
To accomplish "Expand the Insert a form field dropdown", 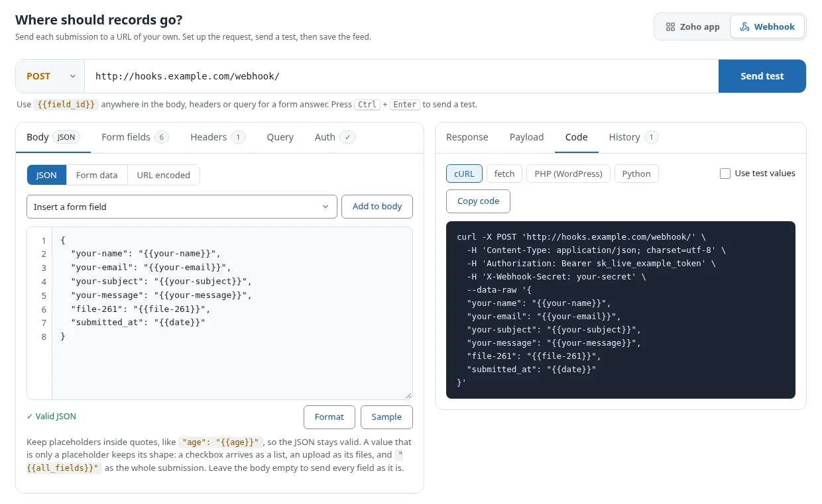I will pyautogui.click(x=182, y=207).
